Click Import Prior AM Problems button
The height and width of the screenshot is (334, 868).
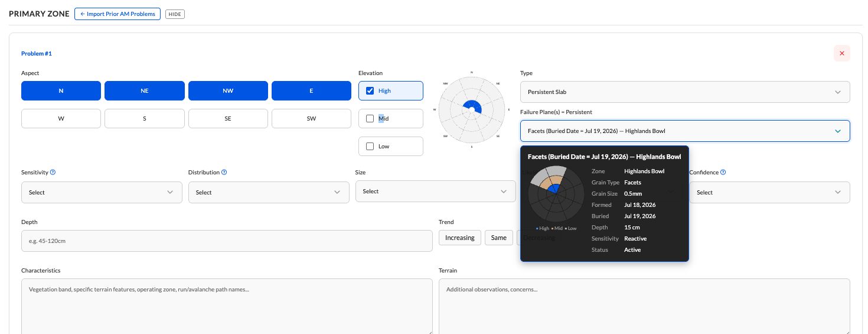click(118, 14)
